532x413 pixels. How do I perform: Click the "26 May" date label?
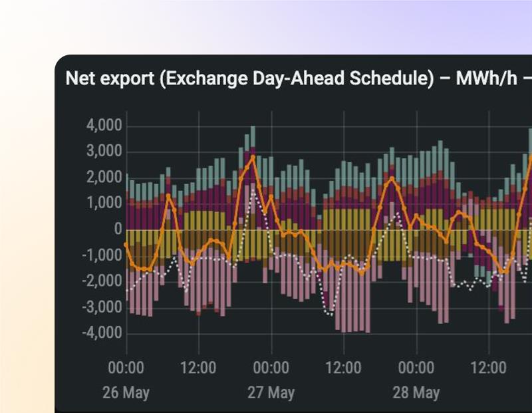point(126,392)
